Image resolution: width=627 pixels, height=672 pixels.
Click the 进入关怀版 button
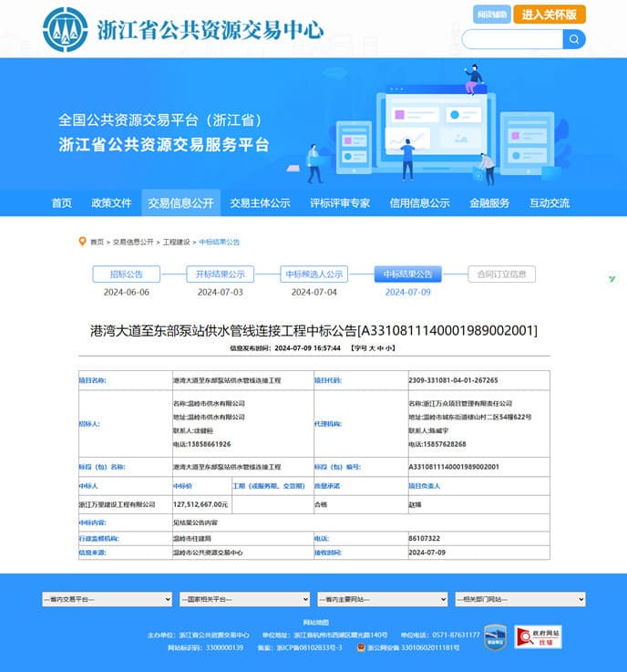click(x=549, y=15)
